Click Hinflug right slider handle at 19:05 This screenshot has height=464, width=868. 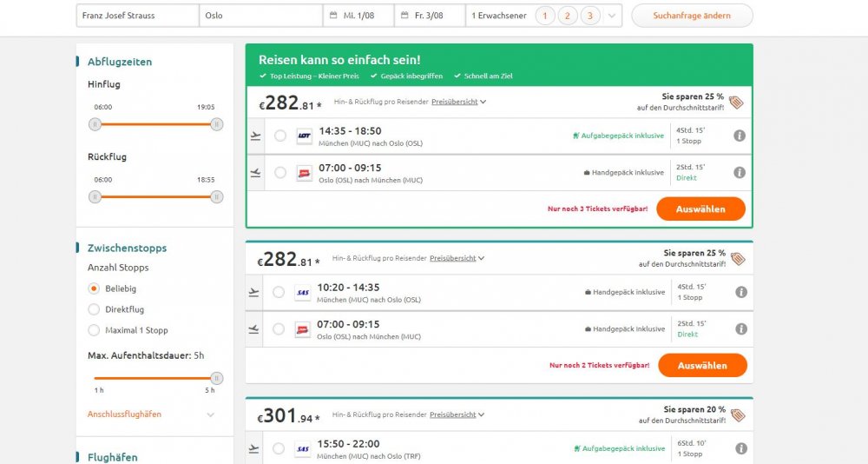pos(217,124)
